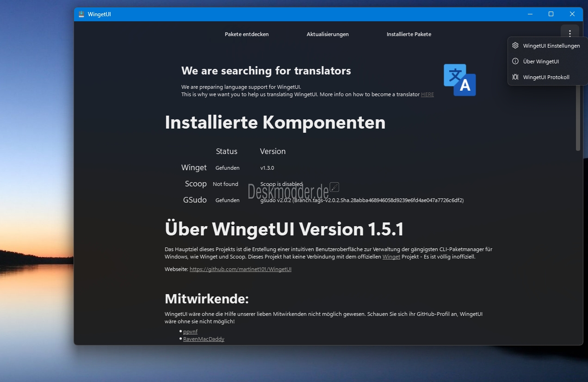
Task: Open contributor ppvnf profile link
Action: point(190,332)
